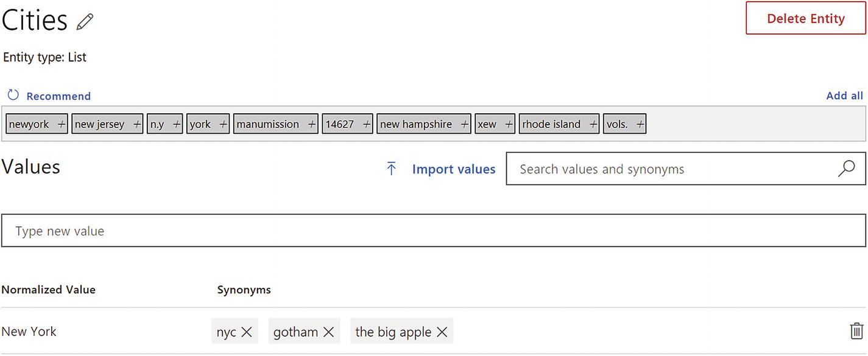The height and width of the screenshot is (356, 868).
Task: Remove the nyc synonym
Action: 247,332
